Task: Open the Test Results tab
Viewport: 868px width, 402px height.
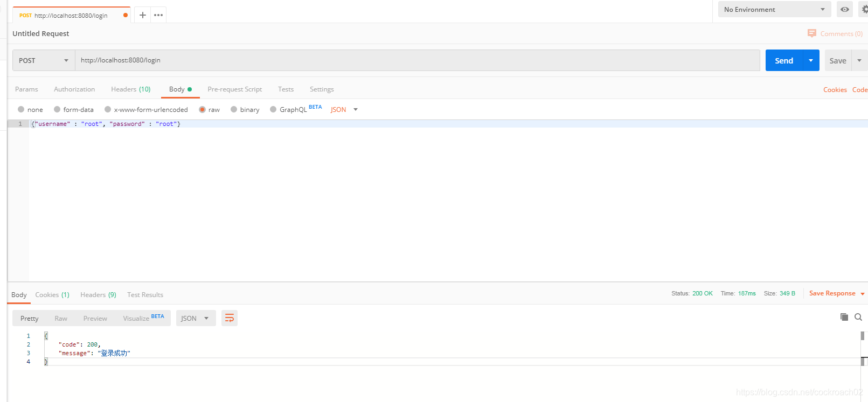Action: pos(145,294)
